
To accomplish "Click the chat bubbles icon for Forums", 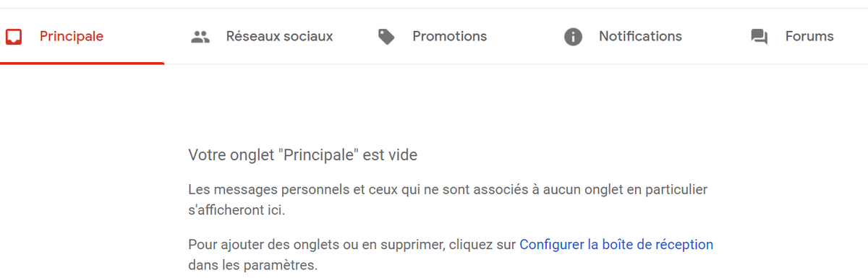I will tap(759, 37).
